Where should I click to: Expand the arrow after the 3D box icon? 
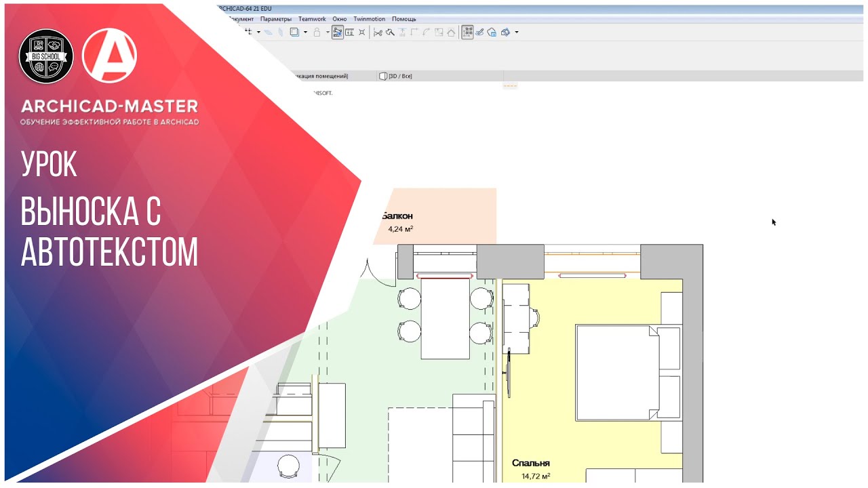pyautogui.click(x=517, y=32)
